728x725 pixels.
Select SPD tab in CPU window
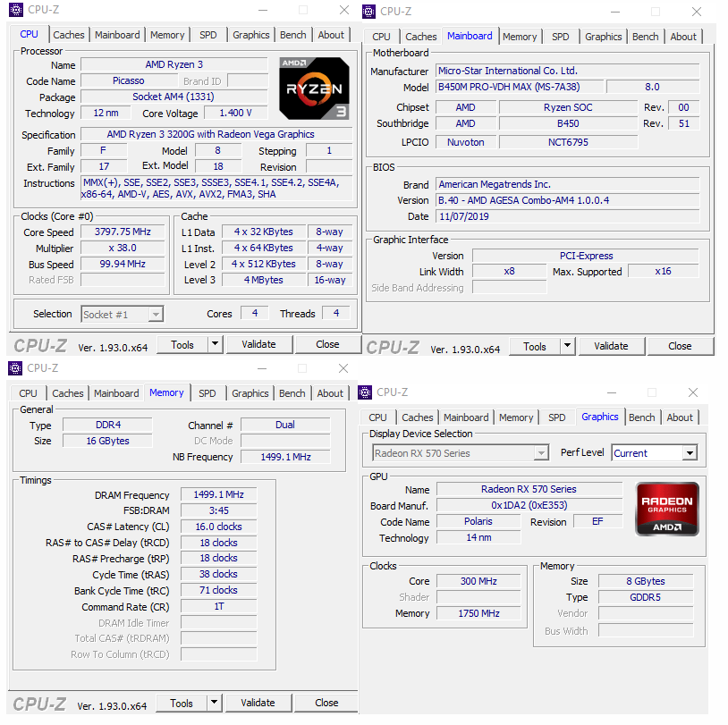coord(208,35)
